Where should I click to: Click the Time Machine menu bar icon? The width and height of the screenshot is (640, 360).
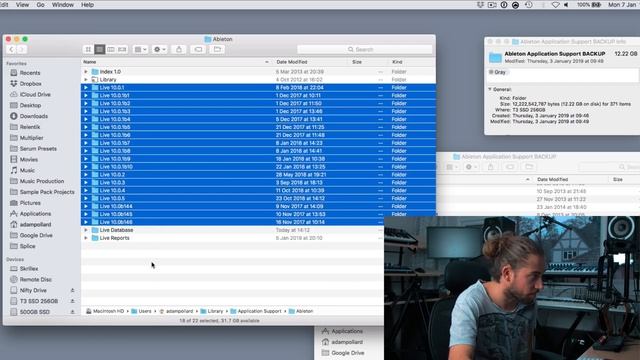[x=529, y=5]
